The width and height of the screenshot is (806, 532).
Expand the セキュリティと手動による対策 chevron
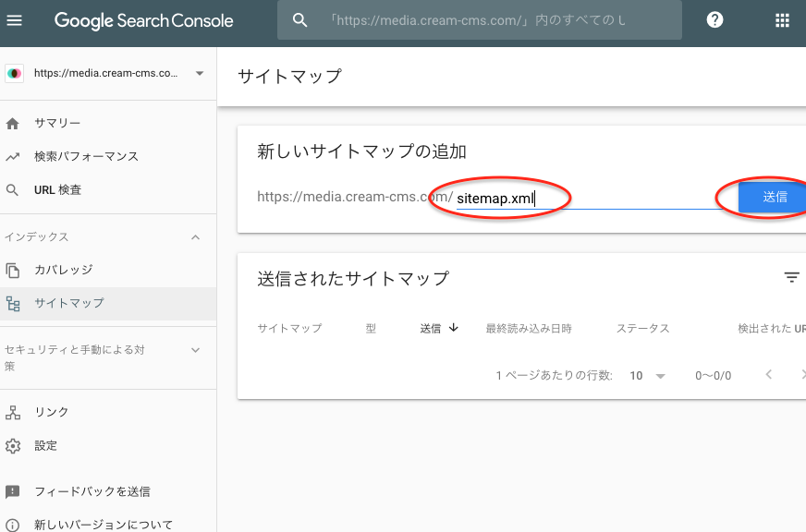[x=195, y=350]
